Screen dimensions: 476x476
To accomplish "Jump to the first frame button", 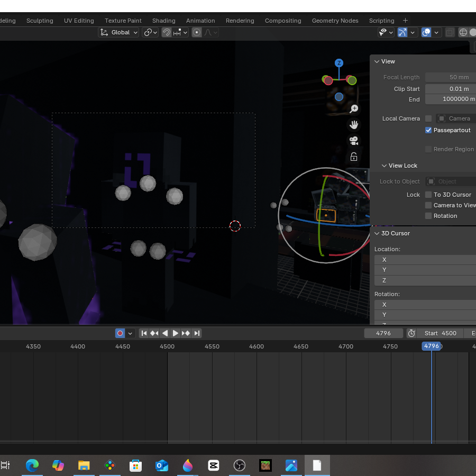I will click(144, 333).
